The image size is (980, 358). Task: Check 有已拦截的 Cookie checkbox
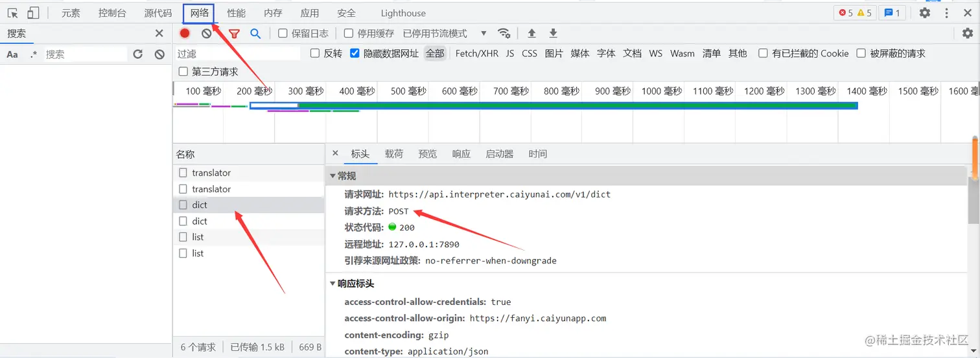764,53
